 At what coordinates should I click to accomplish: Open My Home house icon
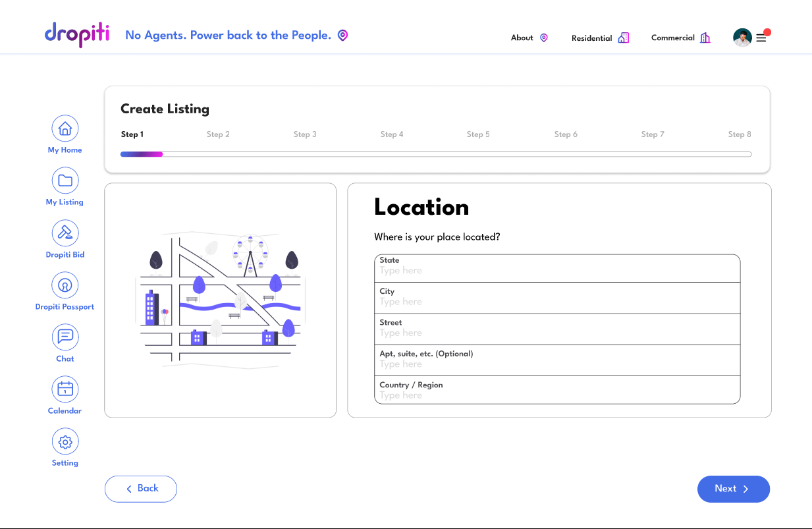tap(65, 128)
